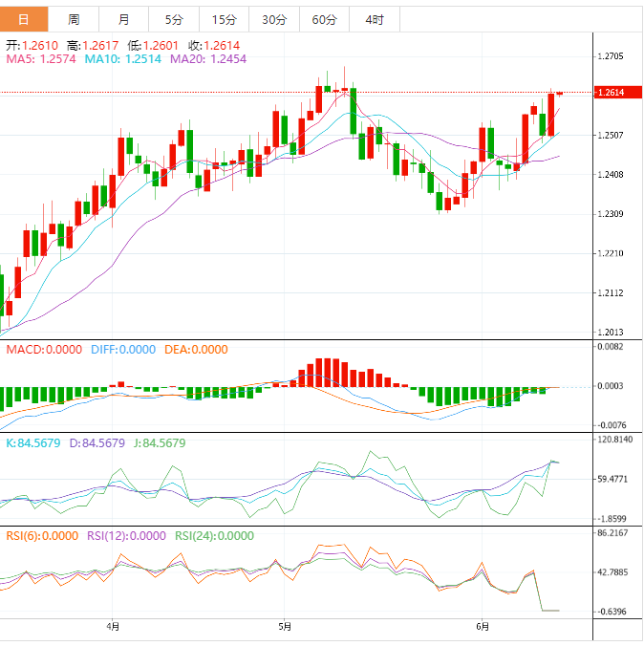The height and width of the screenshot is (646, 644).
Task: Click the DIFF:0.0000 label
Action: pos(122,350)
